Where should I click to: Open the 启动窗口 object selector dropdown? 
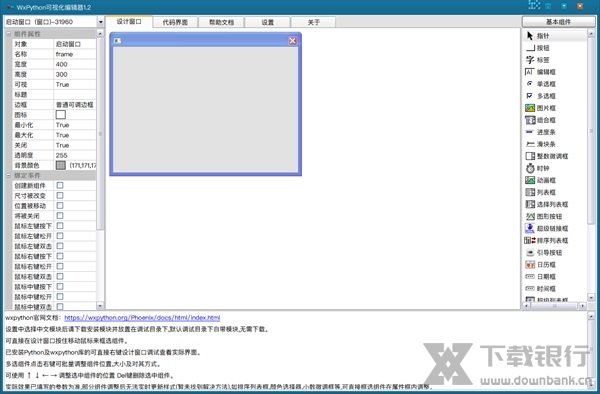[x=101, y=22]
